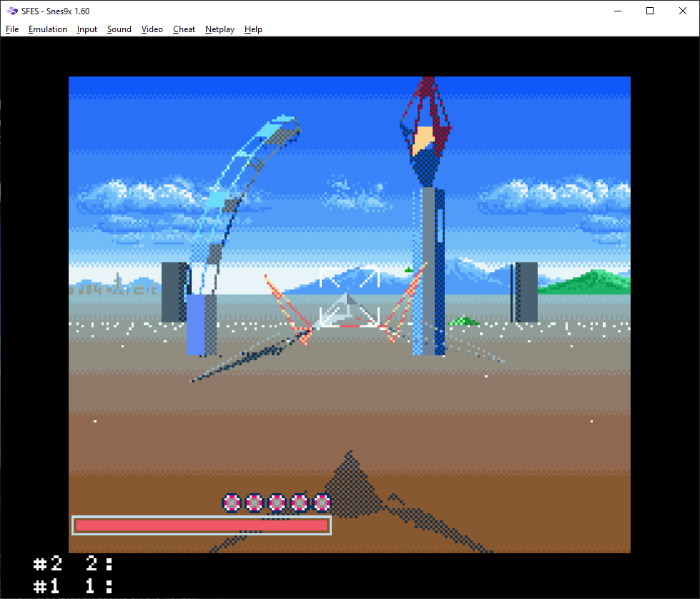Open the File menu
Screen dimensions: 700x599
click(12, 29)
